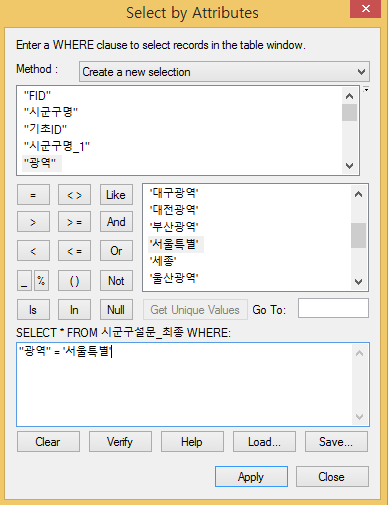Close the window with the red X
Image resolution: width=388 pixels, height=505 pixels.
(365, 9)
